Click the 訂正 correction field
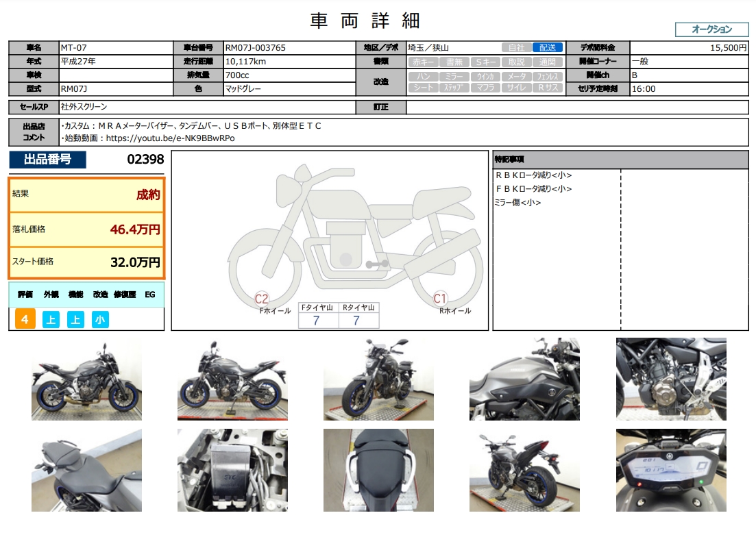The width and height of the screenshot is (756, 537). coord(577,107)
